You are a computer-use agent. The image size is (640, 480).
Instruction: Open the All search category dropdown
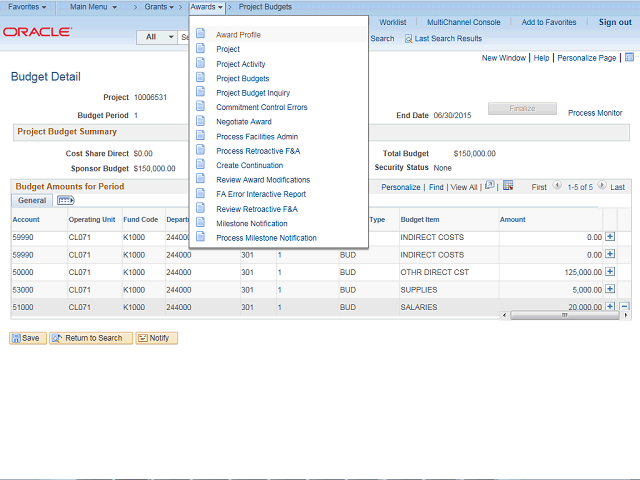[x=156, y=38]
